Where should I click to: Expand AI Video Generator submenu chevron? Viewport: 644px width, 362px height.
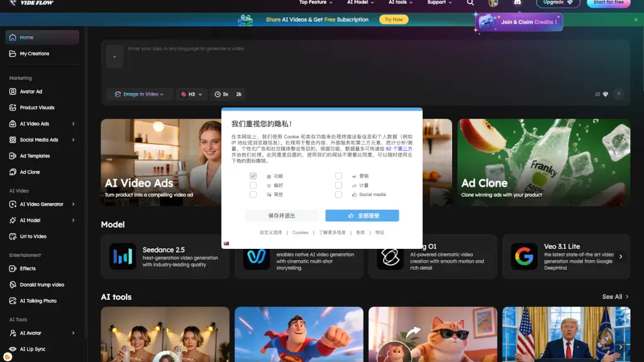click(74, 204)
